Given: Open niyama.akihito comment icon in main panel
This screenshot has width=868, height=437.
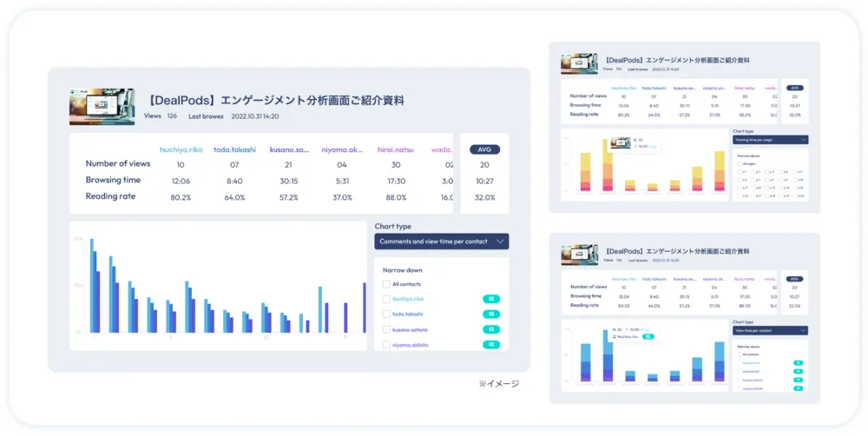Looking at the screenshot, I should pos(491,345).
